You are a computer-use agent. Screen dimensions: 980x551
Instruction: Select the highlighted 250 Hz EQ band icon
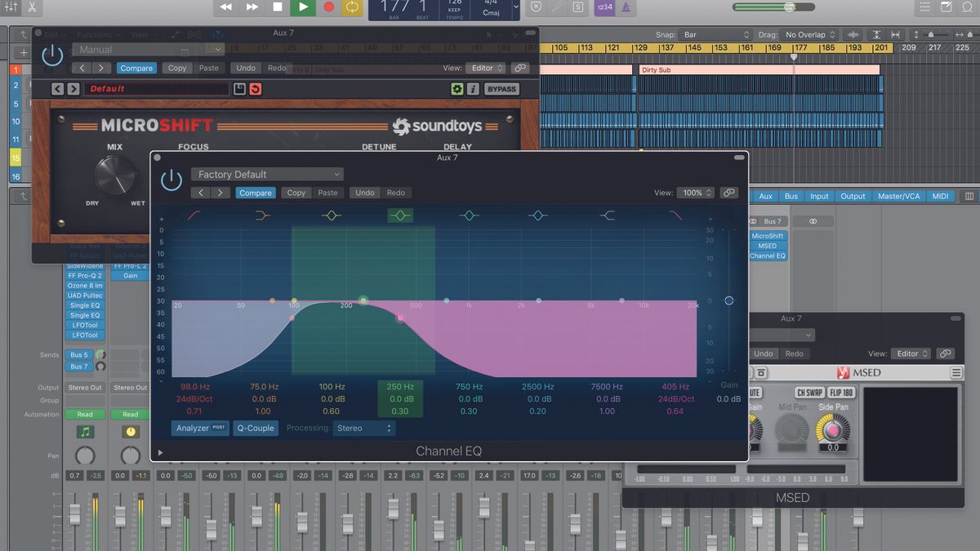point(399,216)
